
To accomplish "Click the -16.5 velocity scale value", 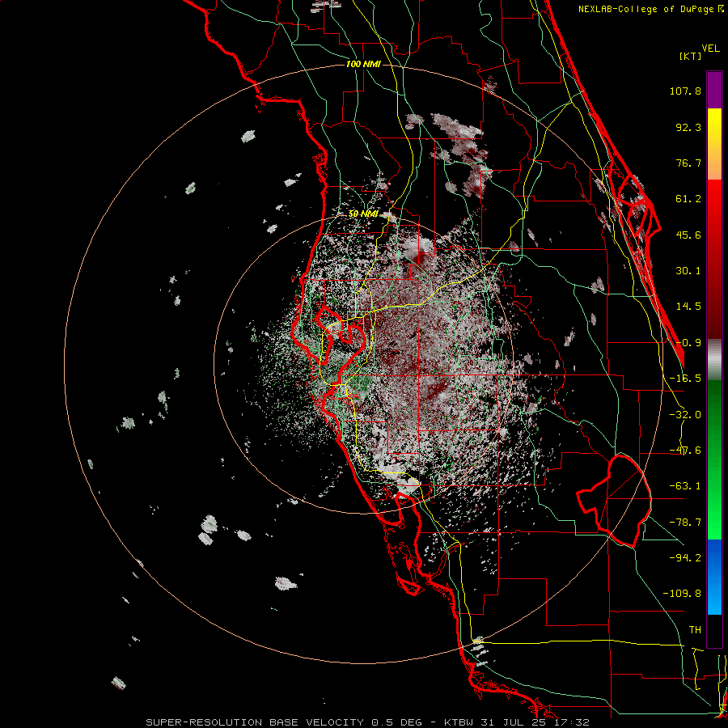I will click(685, 379).
